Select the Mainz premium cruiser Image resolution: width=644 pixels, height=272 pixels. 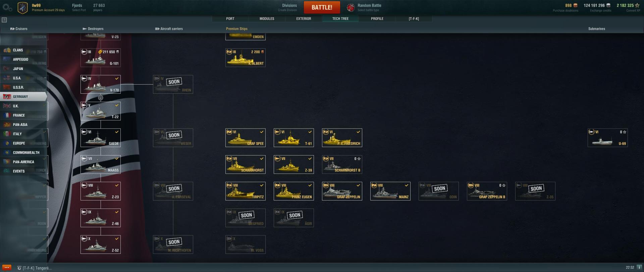390,191
